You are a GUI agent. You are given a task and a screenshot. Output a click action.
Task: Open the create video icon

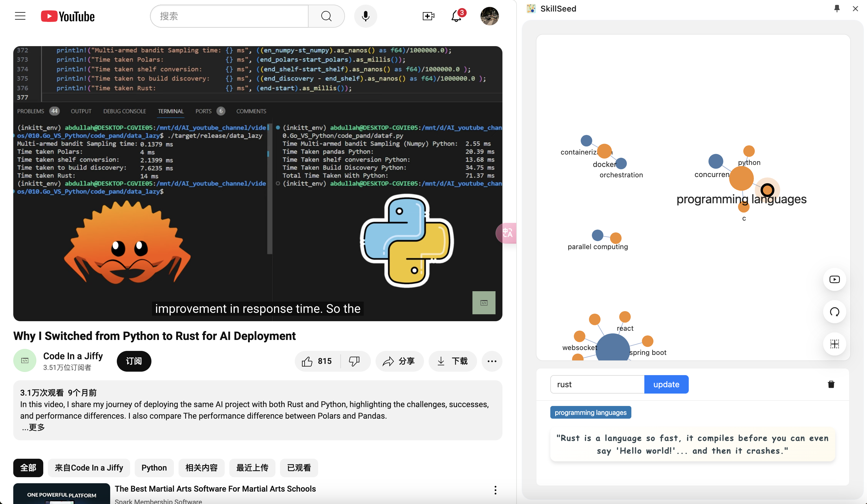(x=428, y=16)
